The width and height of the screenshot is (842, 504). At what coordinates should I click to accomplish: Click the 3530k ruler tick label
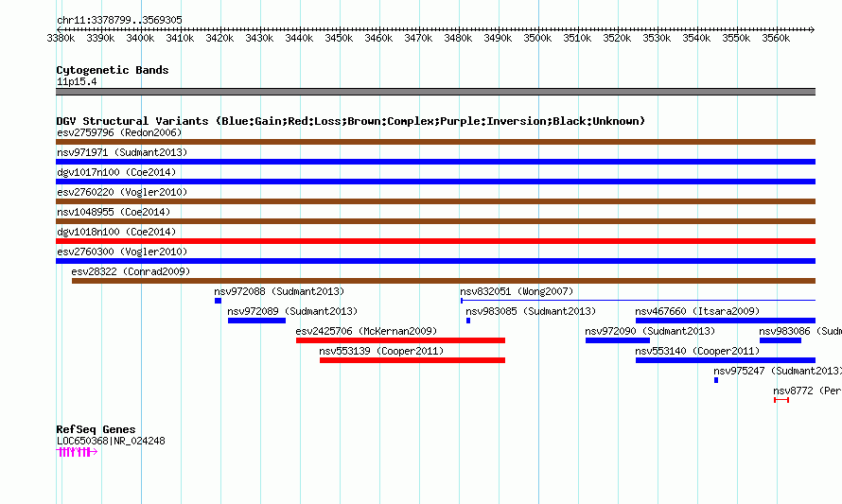(657, 38)
